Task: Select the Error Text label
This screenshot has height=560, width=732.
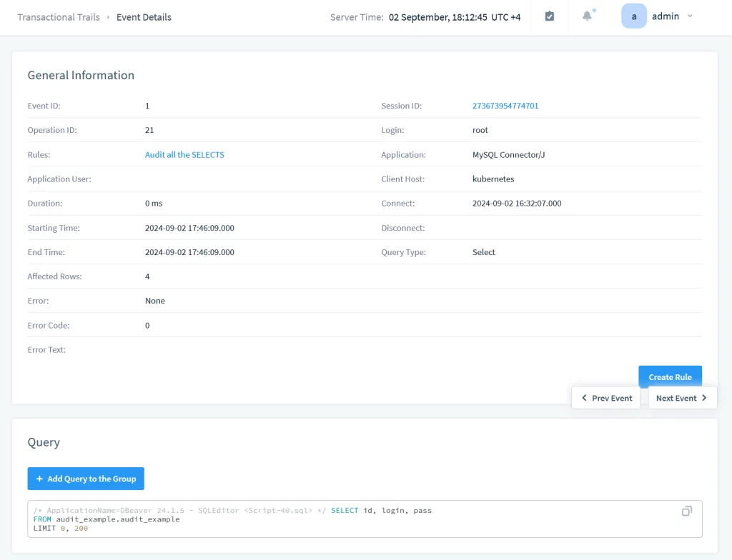Action: pos(46,350)
